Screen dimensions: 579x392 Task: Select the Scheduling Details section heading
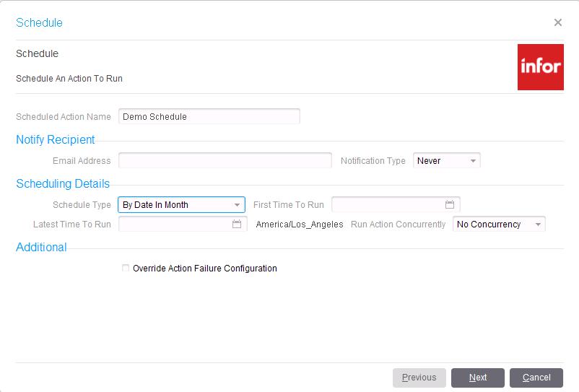[63, 183]
